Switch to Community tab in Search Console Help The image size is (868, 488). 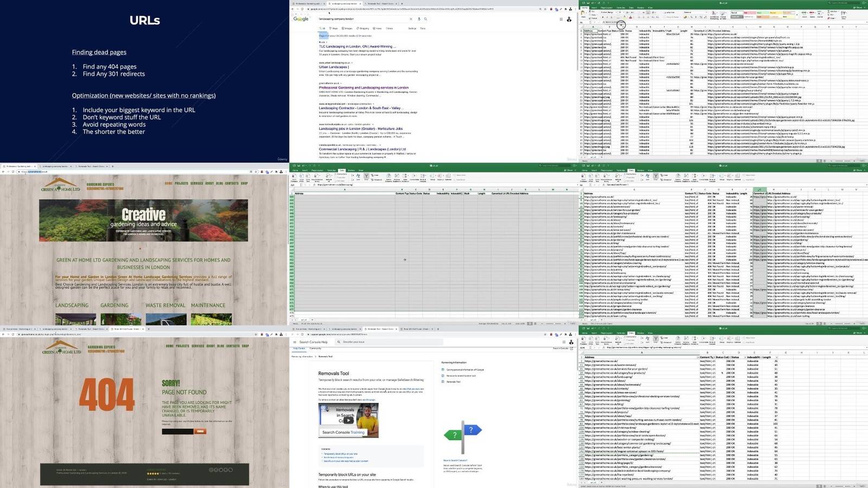point(315,348)
